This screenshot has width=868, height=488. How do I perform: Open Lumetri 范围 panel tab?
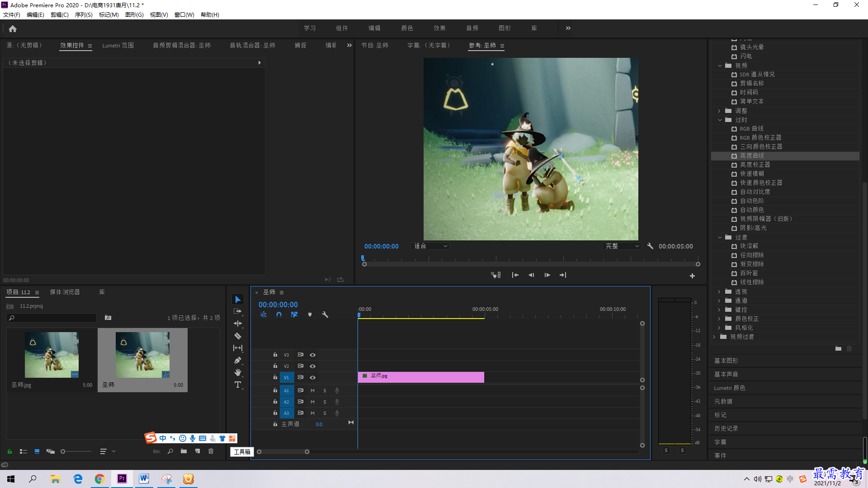pos(118,45)
